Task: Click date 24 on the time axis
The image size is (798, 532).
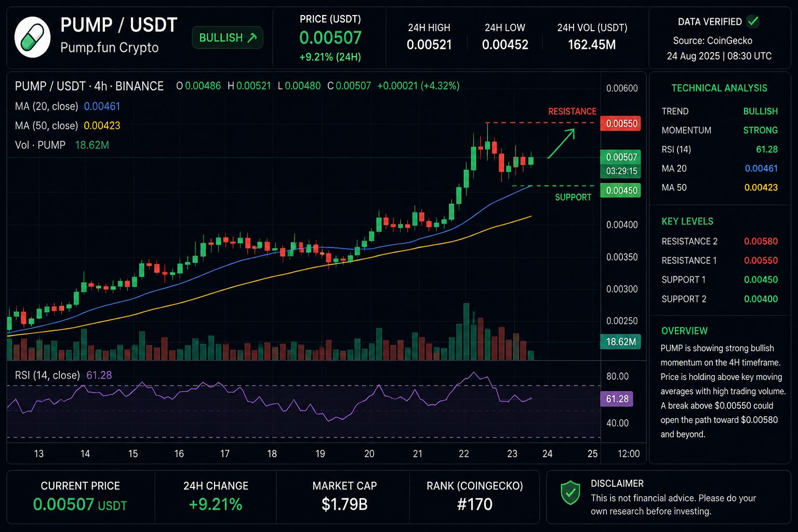Action: pyautogui.click(x=547, y=454)
